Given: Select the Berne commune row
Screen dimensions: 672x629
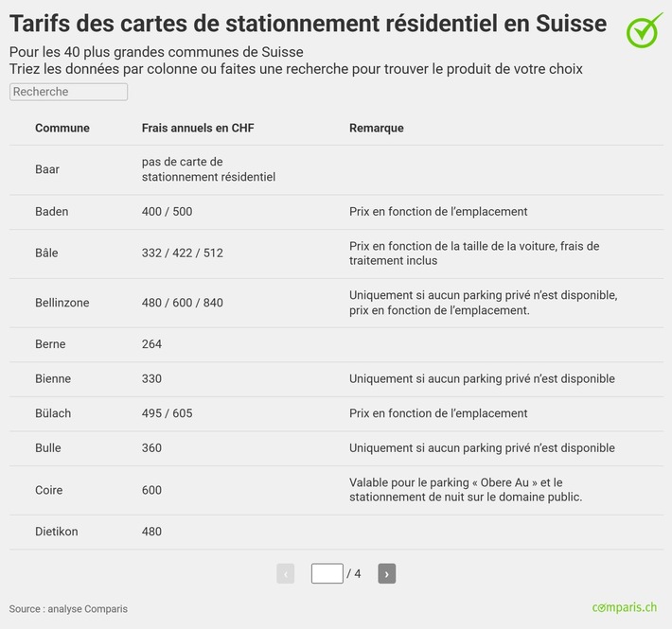Looking at the screenshot, I should tap(50, 344).
